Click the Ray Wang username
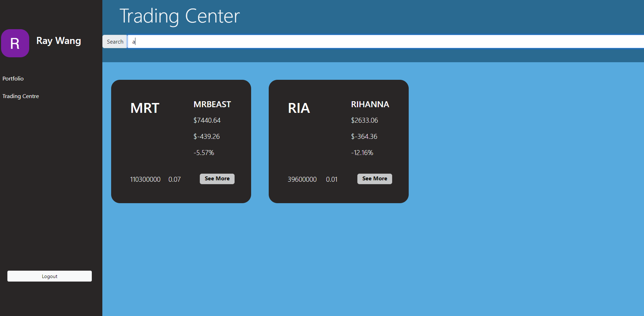This screenshot has width=644, height=316. pos(59,41)
